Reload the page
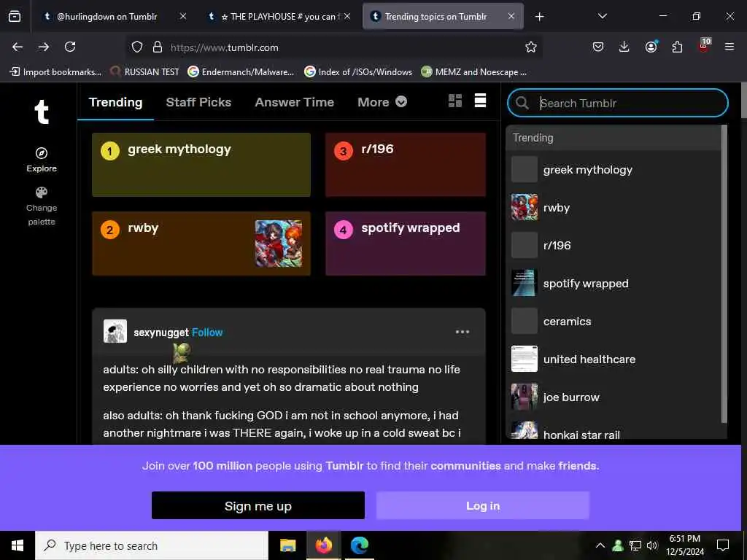 70,47
